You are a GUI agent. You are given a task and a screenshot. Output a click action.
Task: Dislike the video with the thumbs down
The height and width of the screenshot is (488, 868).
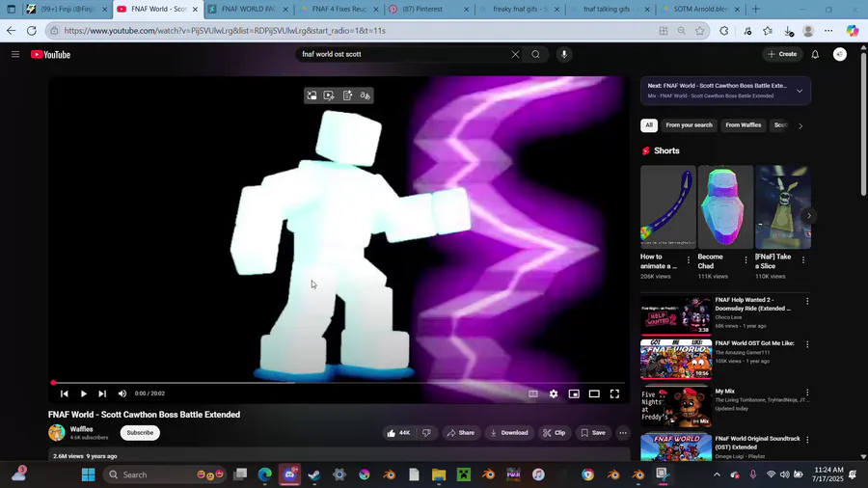pos(427,433)
